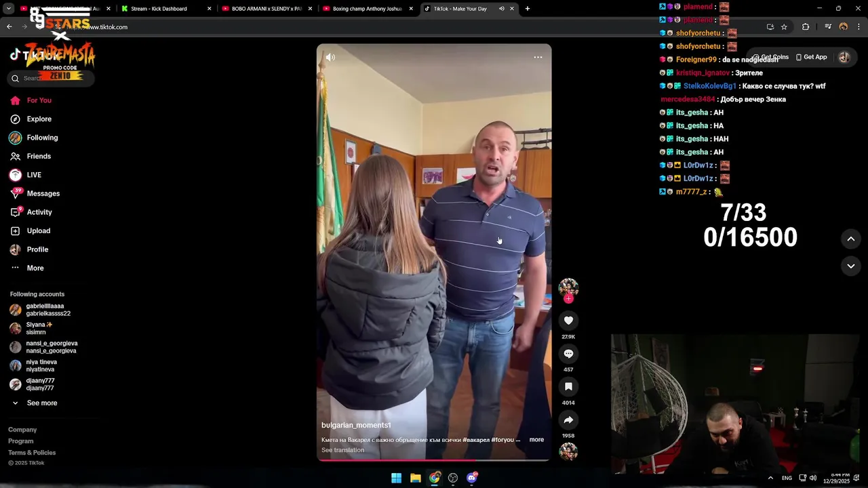This screenshot has width=868, height=488.
Task: Save video with the bookmark icon
Action: coord(568,386)
